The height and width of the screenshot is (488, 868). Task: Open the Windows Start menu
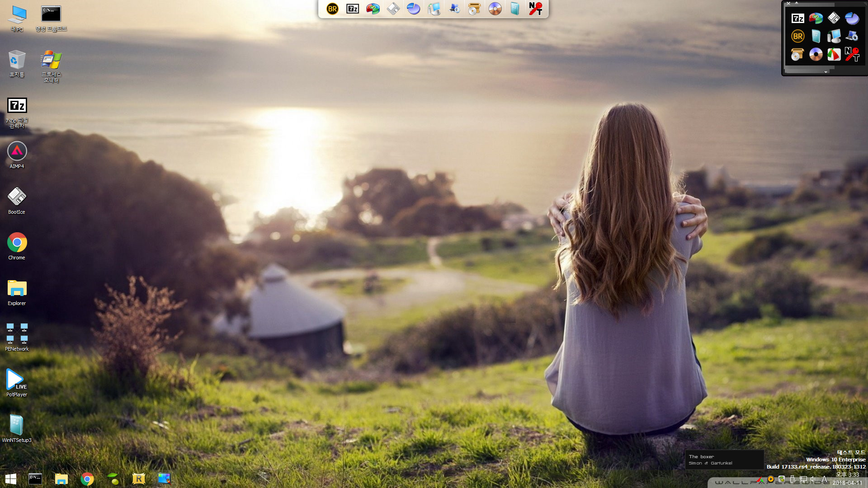[11, 479]
